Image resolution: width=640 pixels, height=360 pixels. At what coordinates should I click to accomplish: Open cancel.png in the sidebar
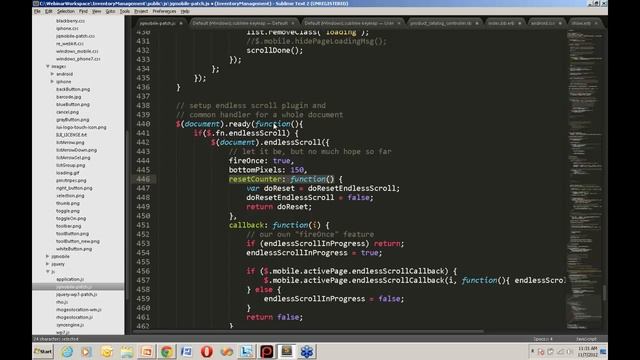67,112
